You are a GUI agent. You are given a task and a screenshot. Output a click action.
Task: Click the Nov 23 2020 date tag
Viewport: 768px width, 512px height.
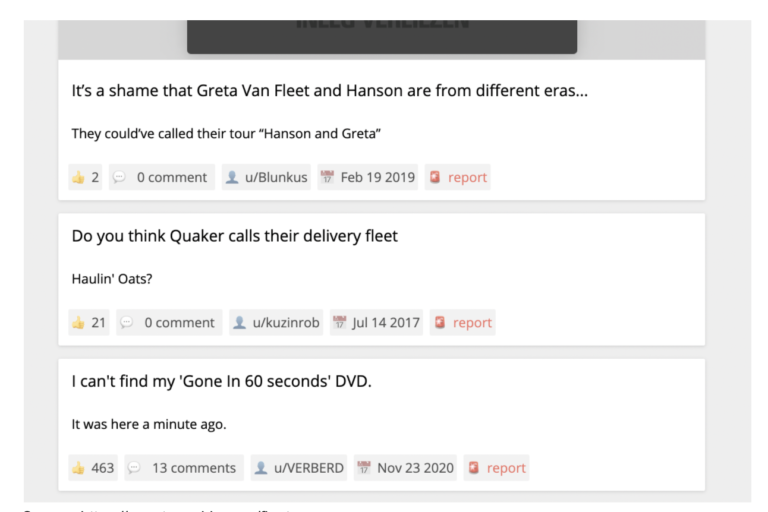pos(415,468)
